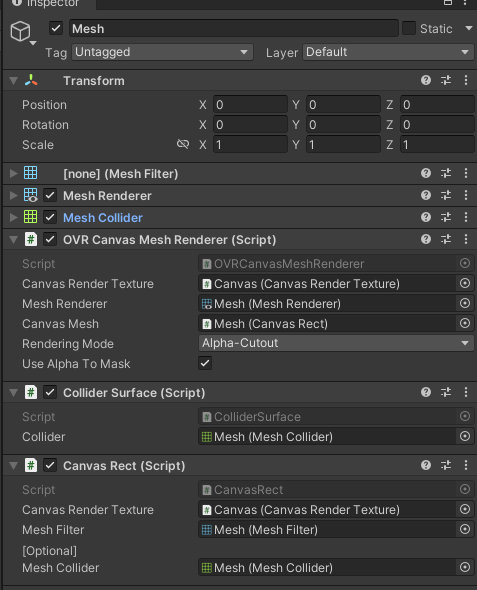This screenshot has width=477, height=590.
Task: Open Mesh Renderer three-dot context menu
Action: click(466, 195)
